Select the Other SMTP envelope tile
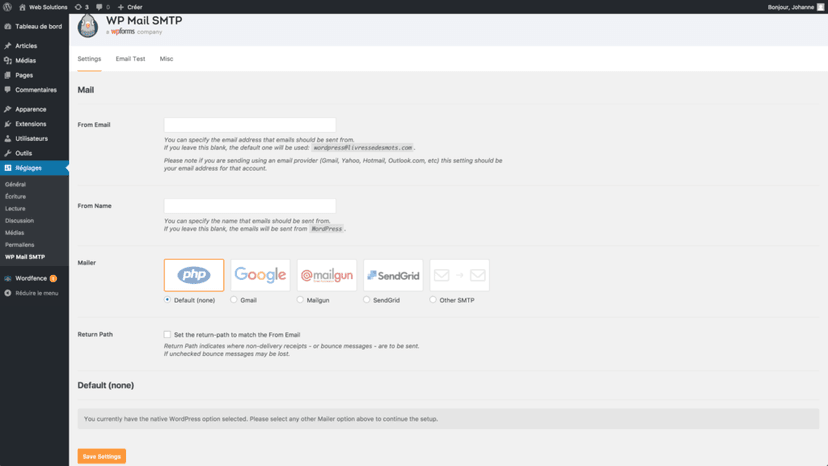The height and width of the screenshot is (466, 828). (459, 275)
